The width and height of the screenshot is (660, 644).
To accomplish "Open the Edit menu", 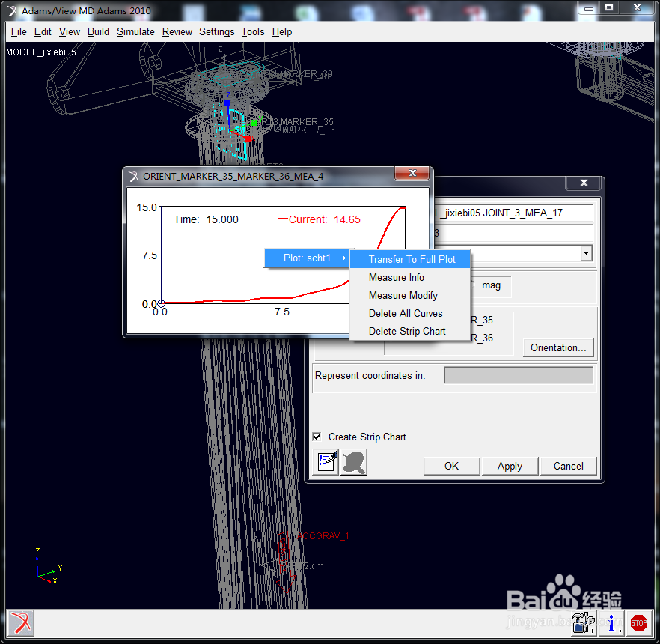I will tap(43, 32).
